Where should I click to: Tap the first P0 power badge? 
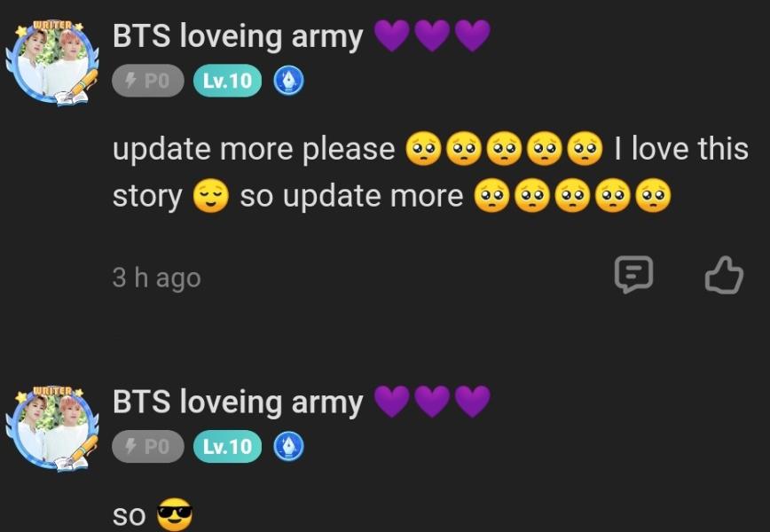(148, 81)
